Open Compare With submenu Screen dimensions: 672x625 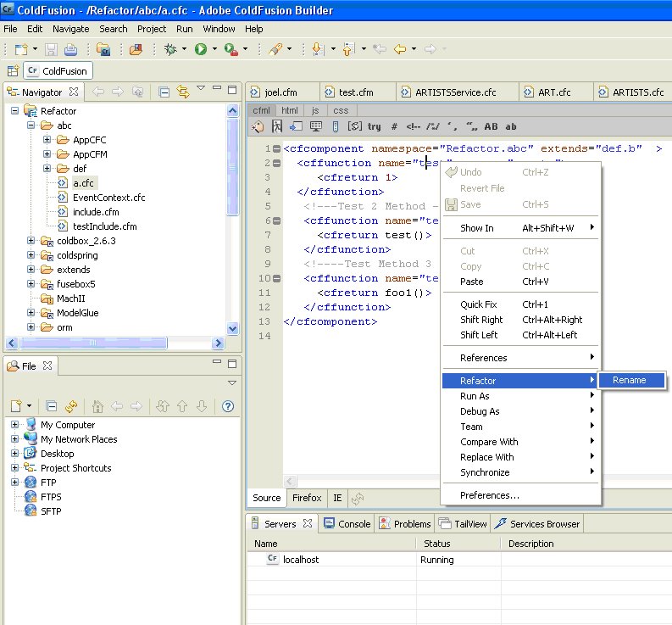tap(520, 442)
